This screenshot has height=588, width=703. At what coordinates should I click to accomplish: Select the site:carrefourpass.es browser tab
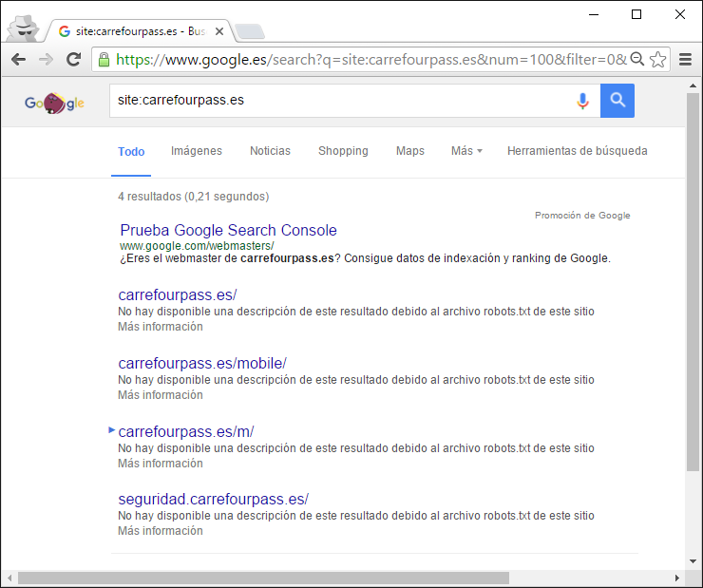140,31
